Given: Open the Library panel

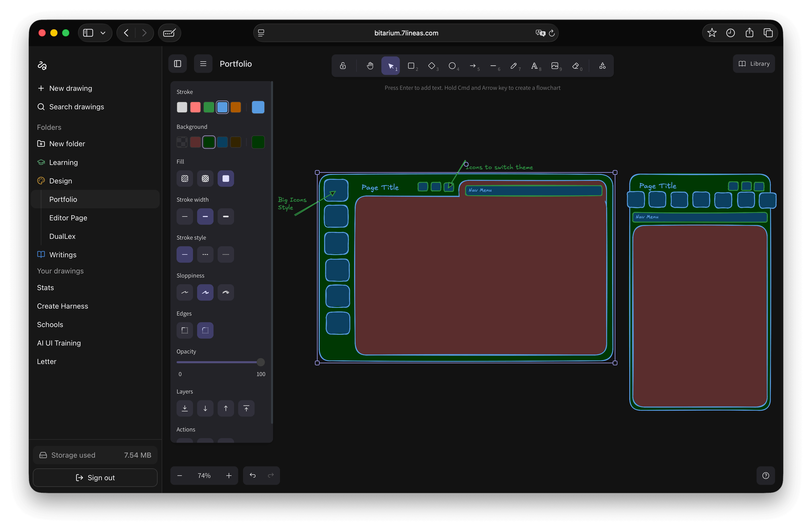Looking at the screenshot, I should [x=754, y=63].
